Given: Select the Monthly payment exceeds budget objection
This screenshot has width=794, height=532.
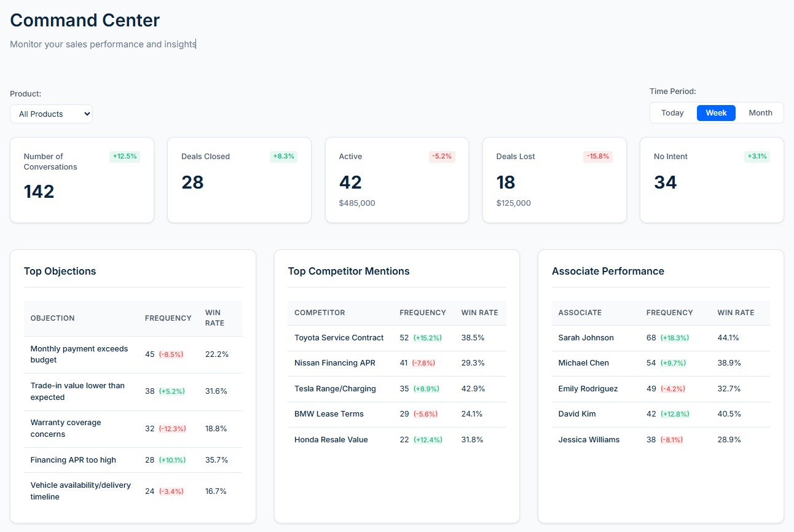Looking at the screenshot, I should pos(79,354).
